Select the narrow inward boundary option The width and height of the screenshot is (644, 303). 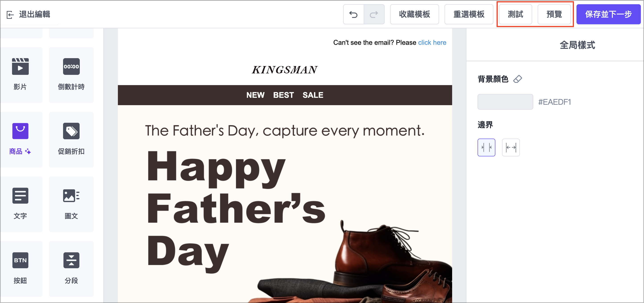[x=486, y=147]
